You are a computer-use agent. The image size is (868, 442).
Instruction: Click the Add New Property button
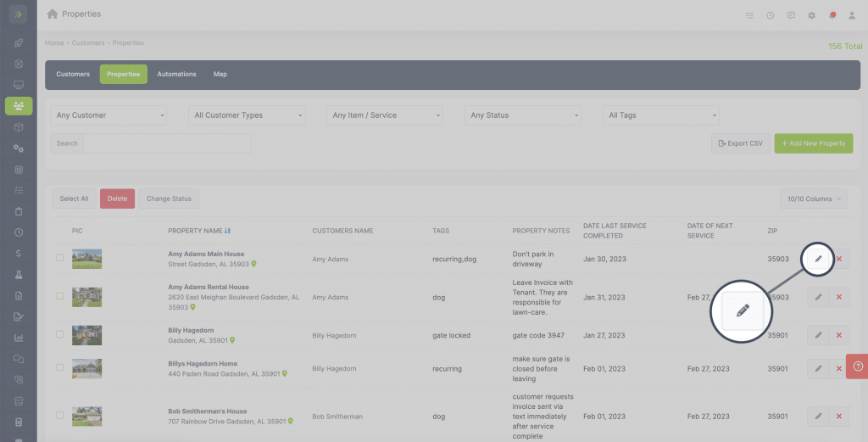click(x=813, y=143)
